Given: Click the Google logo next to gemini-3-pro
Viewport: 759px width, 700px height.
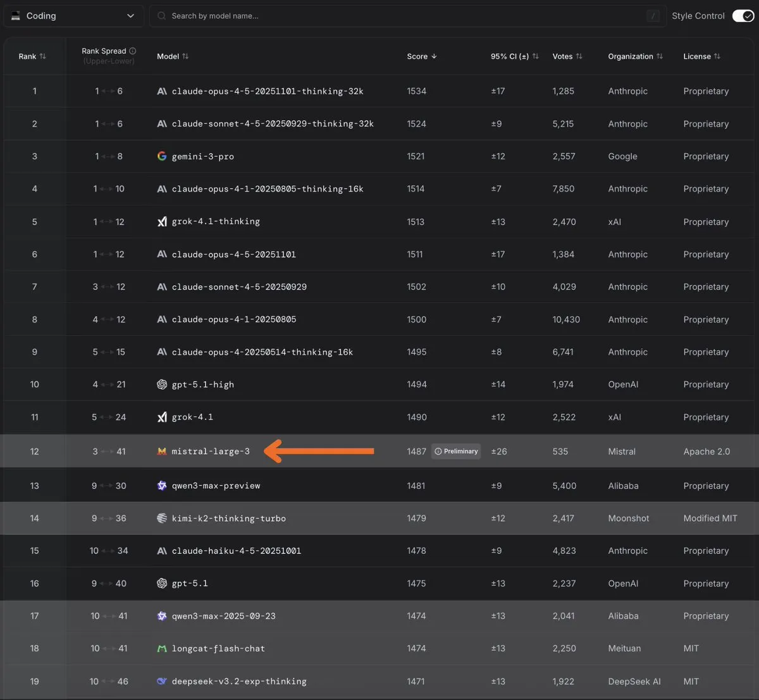Looking at the screenshot, I should point(162,156).
